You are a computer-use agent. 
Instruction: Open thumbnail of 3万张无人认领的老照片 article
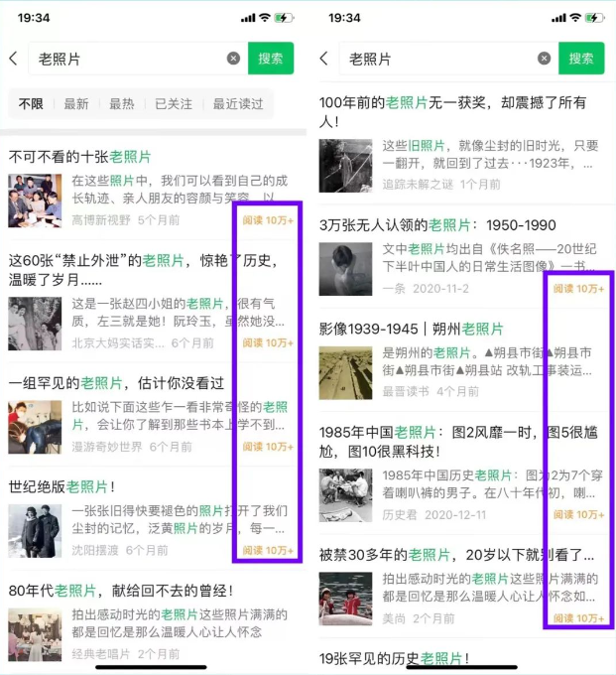tap(345, 269)
